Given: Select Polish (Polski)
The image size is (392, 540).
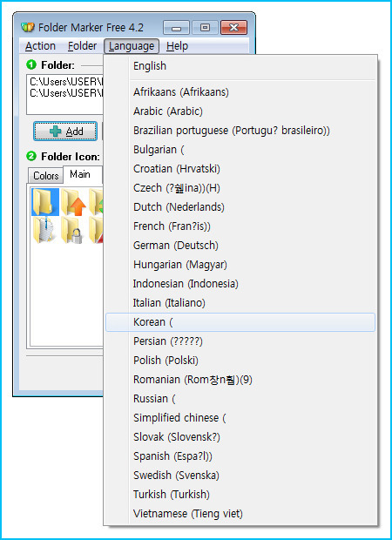Looking at the screenshot, I should pos(240,361).
